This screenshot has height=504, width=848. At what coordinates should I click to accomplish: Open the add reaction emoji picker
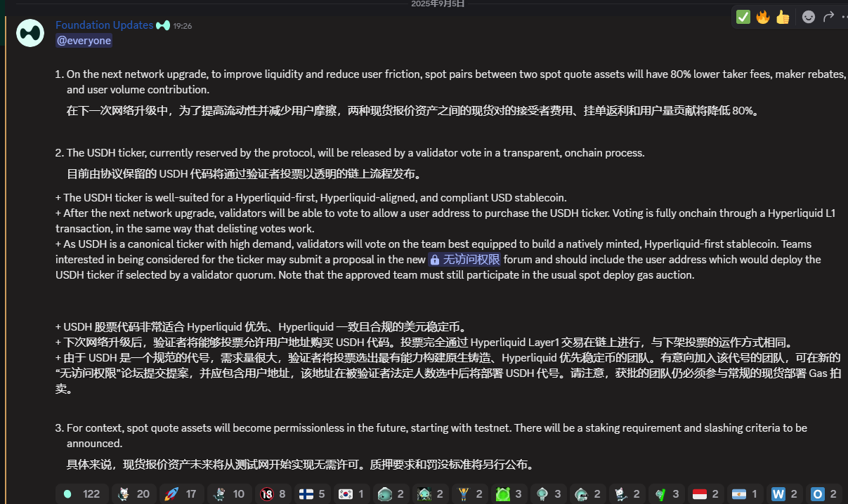(809, 17)
